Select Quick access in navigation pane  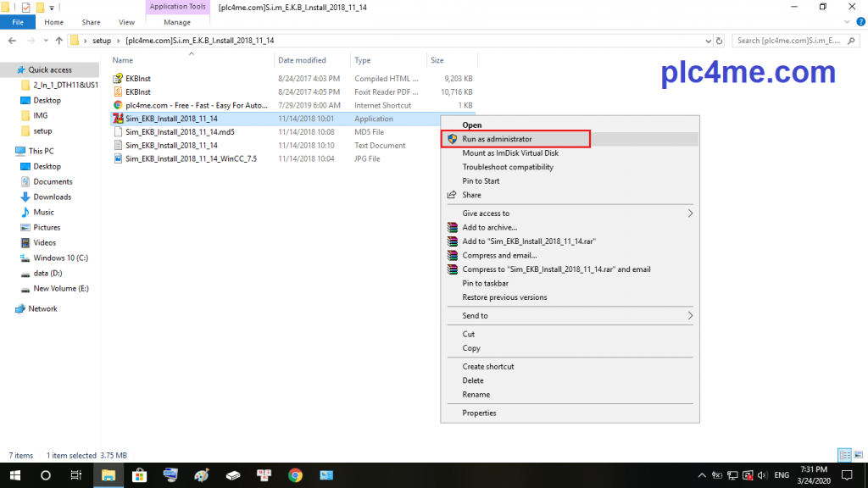(x=50, y=69)
